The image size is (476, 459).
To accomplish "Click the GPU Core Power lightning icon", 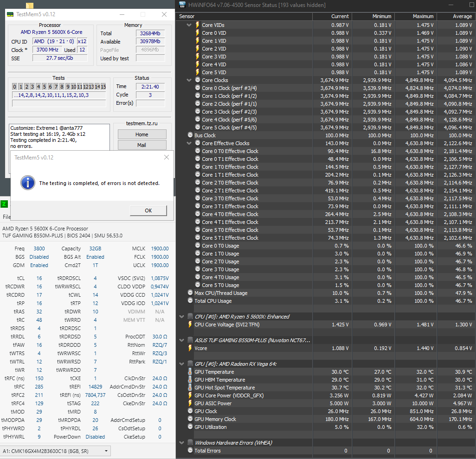I will pyautogui.click(x=190, y=395).
